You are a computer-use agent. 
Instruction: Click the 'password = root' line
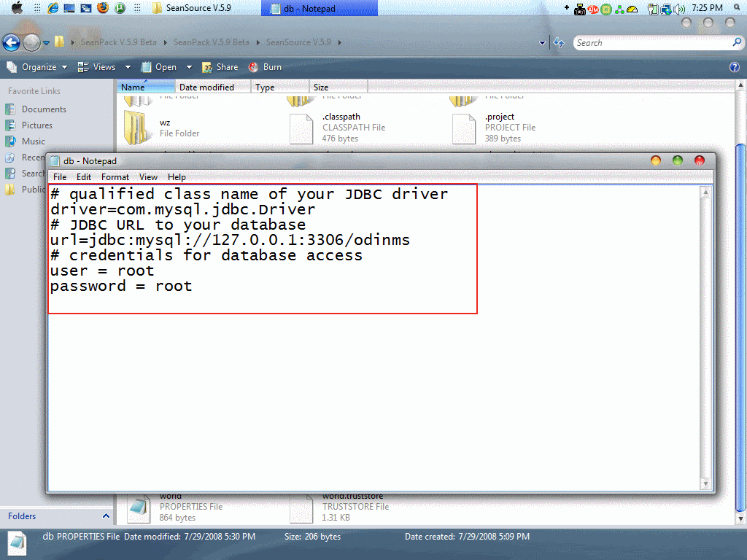pyautogui.click(x=121, y=286)
